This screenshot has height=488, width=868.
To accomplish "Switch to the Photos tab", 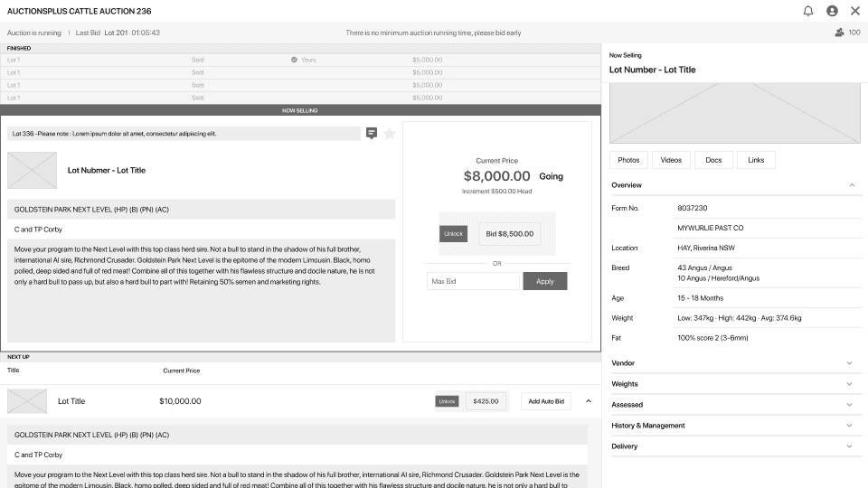I will [628, 160].
